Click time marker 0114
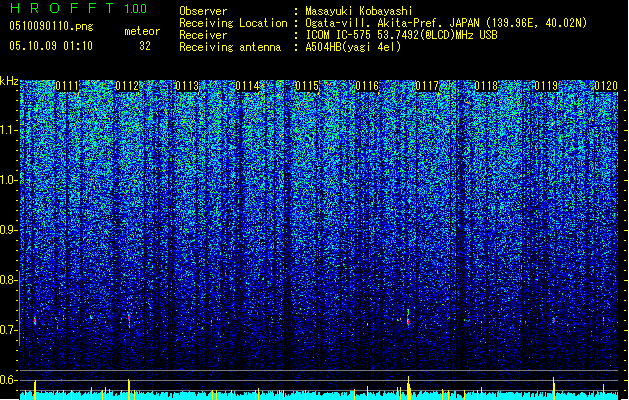629x400 pixels. 247,86
